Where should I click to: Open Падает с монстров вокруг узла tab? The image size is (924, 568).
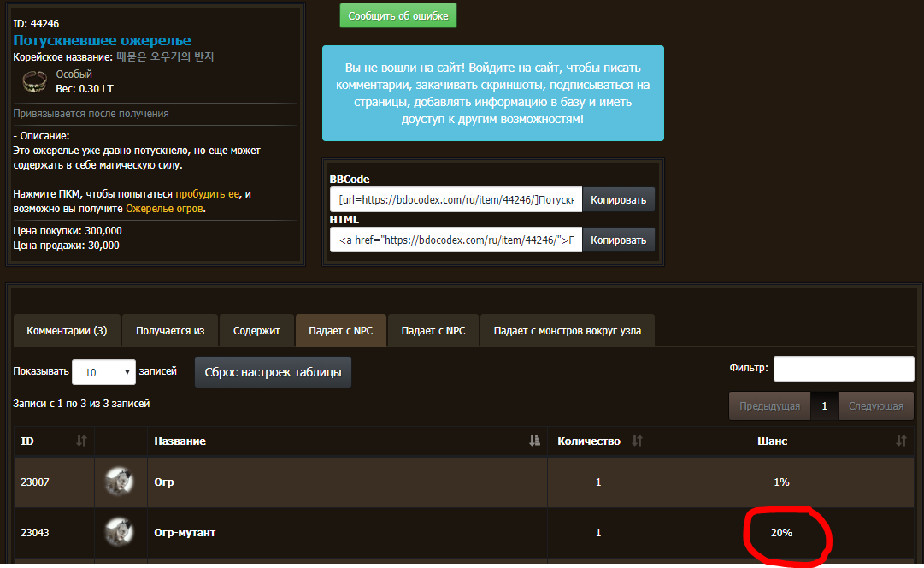(x=568, y=331)
